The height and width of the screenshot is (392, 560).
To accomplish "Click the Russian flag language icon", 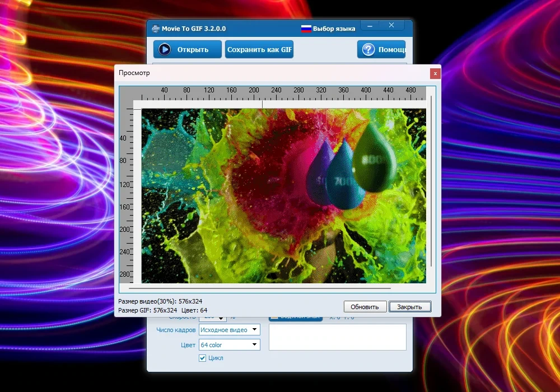I will click(x=306, y=29).
